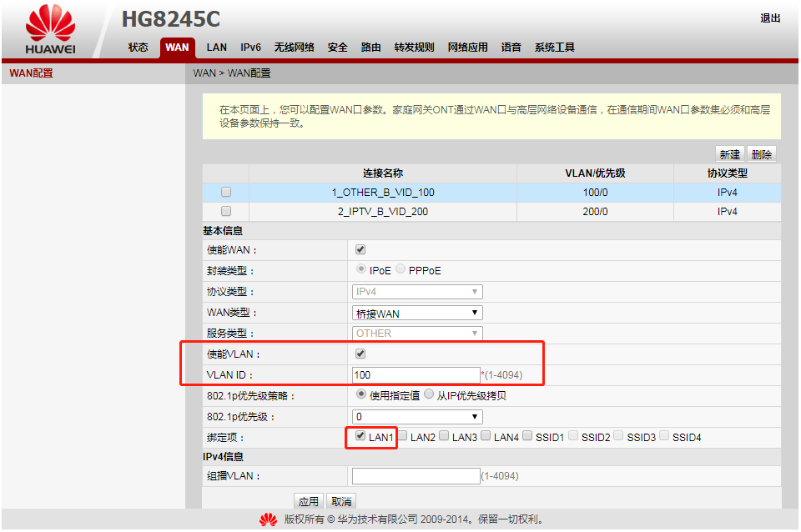The width and height of the screenshot is (801, 532).
Task: Open the 无线网络 menu tab
Action: tap(294, 48)
